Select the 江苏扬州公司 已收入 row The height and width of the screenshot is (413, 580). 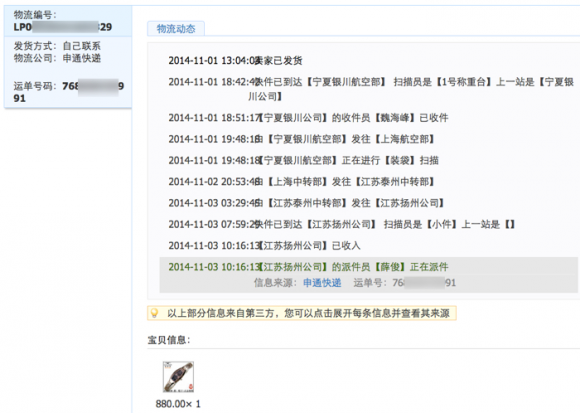point(264,246)
